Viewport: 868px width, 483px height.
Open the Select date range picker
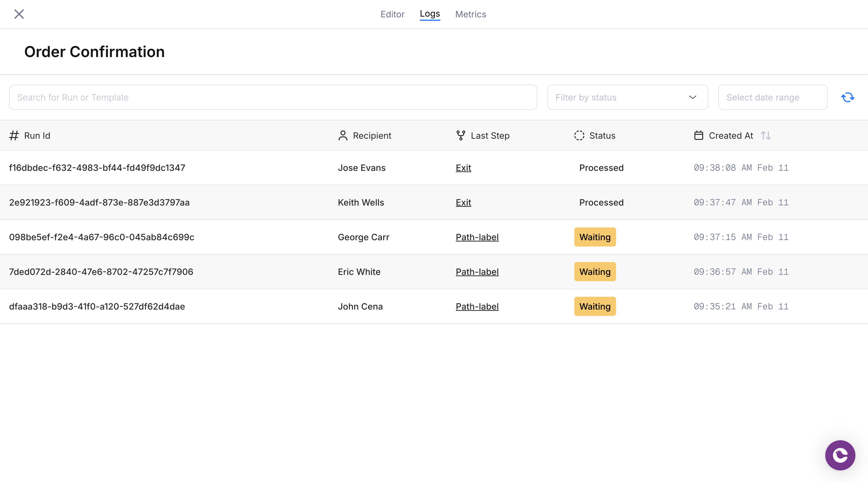pyautogui.click(x=772, y=97)
